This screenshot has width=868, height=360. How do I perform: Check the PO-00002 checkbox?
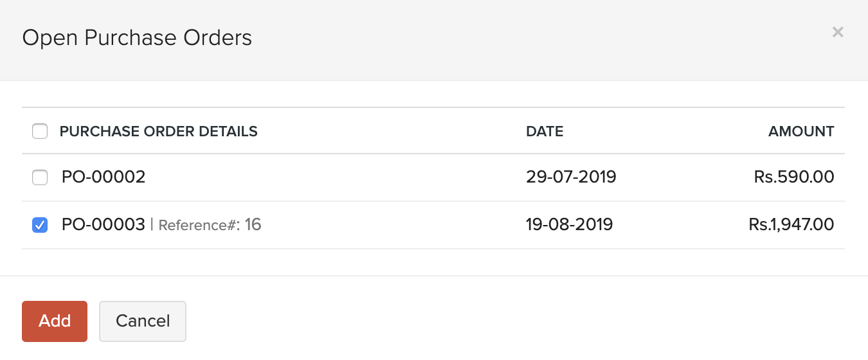(x=40, y=177)
